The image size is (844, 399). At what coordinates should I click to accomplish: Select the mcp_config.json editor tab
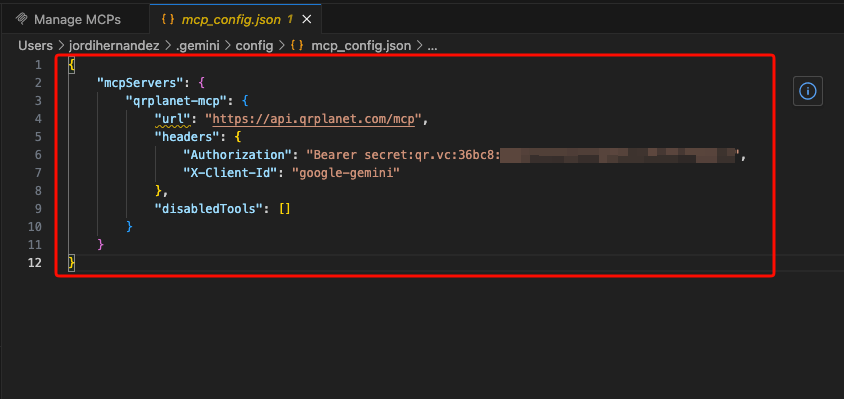(236, 19)
